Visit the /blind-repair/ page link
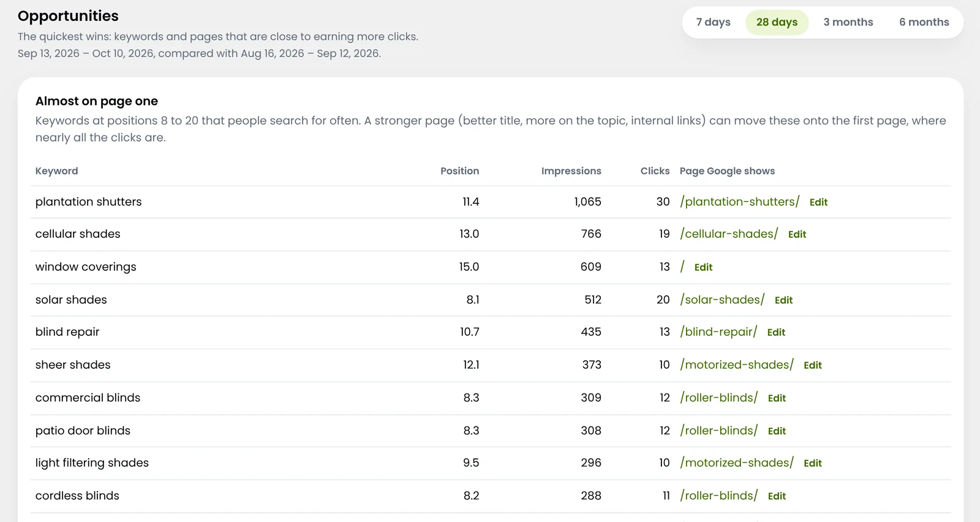 tap(718, 332)
